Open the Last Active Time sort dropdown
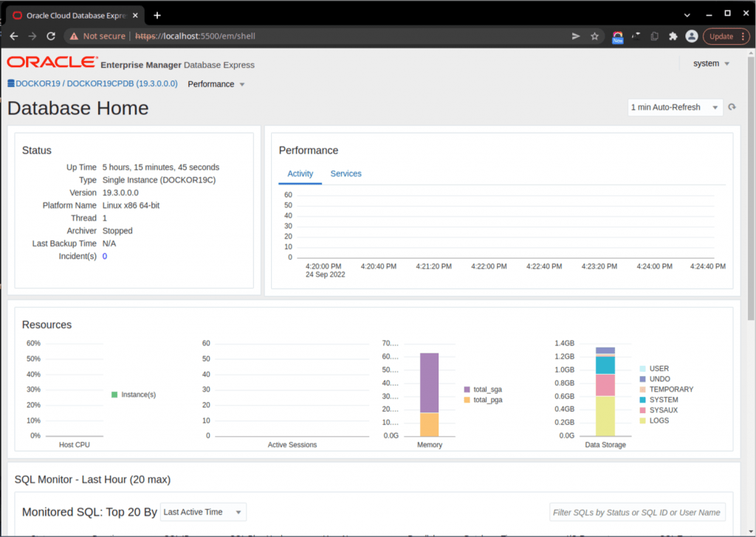 point(203,512)
